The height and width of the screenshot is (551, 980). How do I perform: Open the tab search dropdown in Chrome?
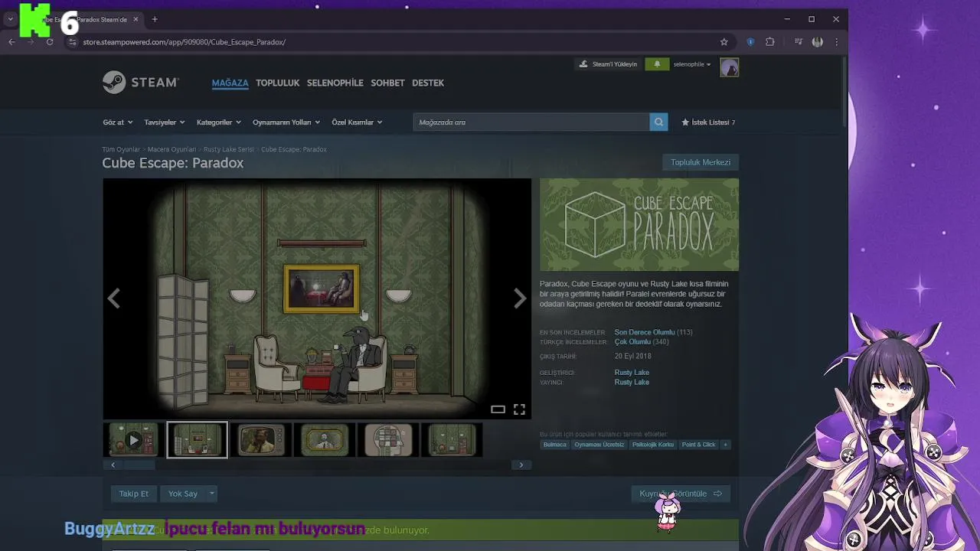[x=10, y=19]
